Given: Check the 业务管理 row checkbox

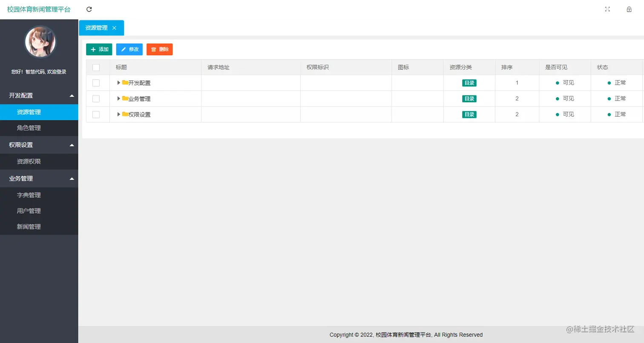Looking at the screenshot, I should [96, 98].
